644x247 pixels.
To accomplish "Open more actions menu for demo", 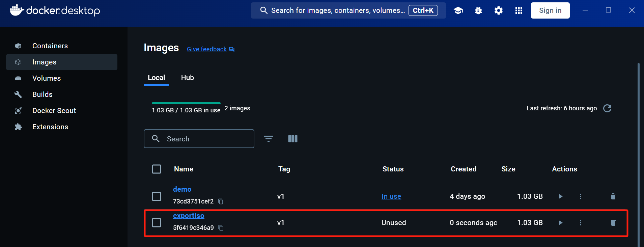I will click(581, 196).
